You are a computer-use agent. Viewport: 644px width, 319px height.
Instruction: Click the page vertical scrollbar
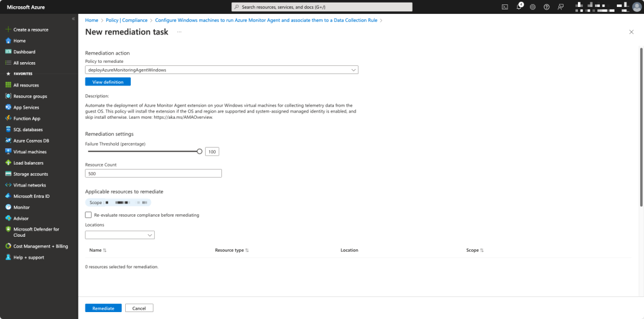click(641, 127)
